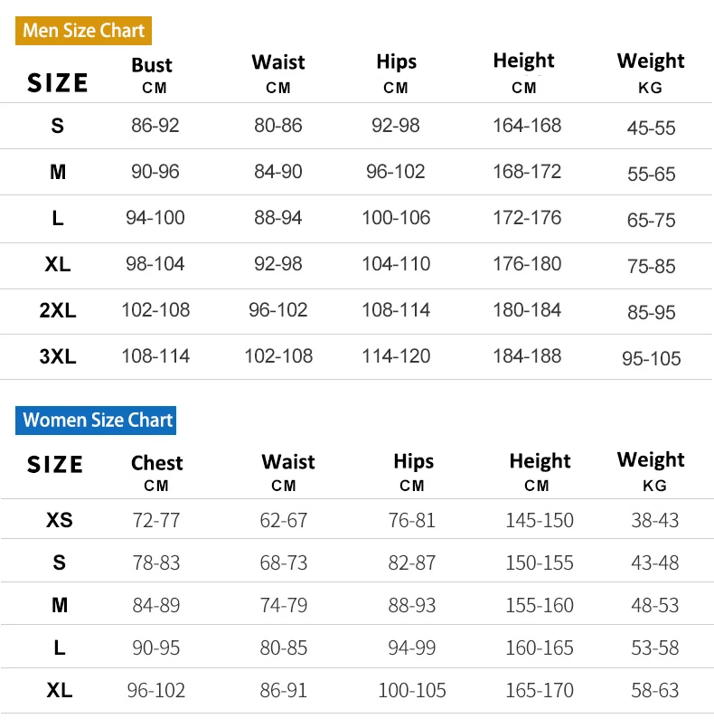Click the 74-79 waist measurement
Screen dimensions: 714x728
point(283,606)
